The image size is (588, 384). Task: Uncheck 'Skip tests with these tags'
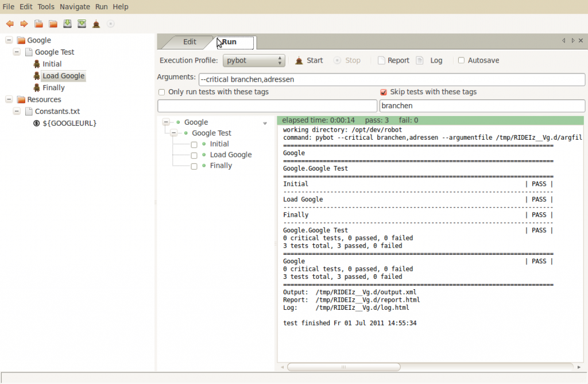pos(384,92)
